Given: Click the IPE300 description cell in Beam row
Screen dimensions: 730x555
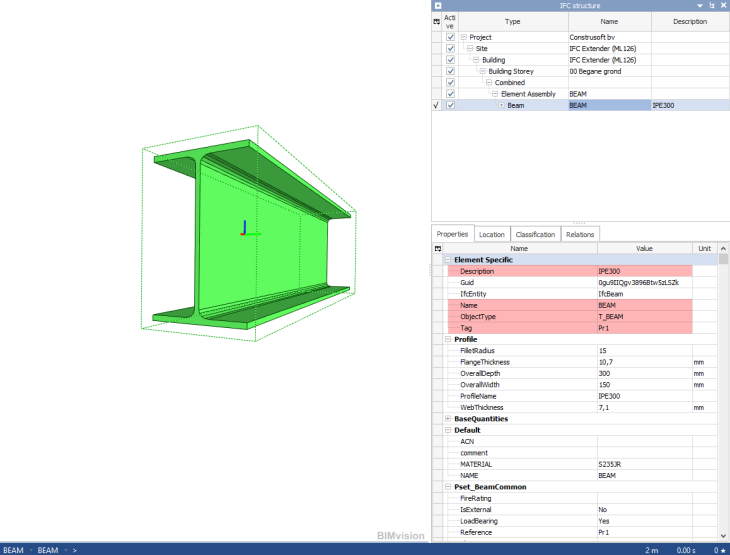Looking at the screenshot, I should 690,105.
